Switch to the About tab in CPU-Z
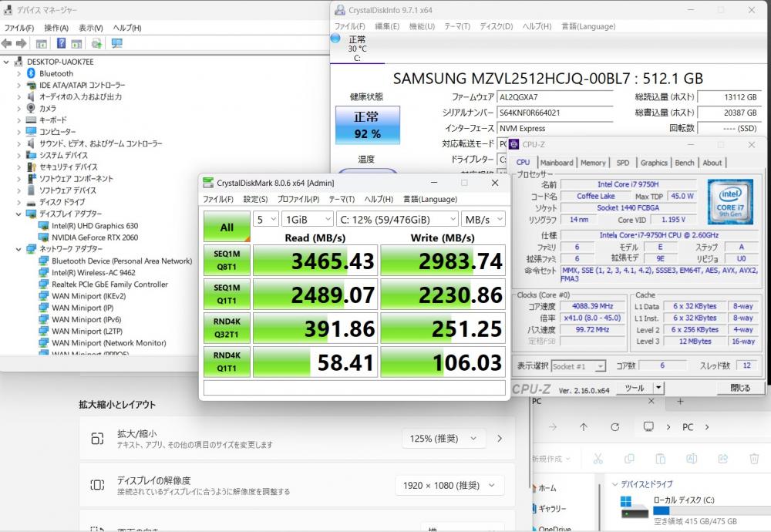The width and height of the screenshot is (771, 532). (x=712, y=163)
